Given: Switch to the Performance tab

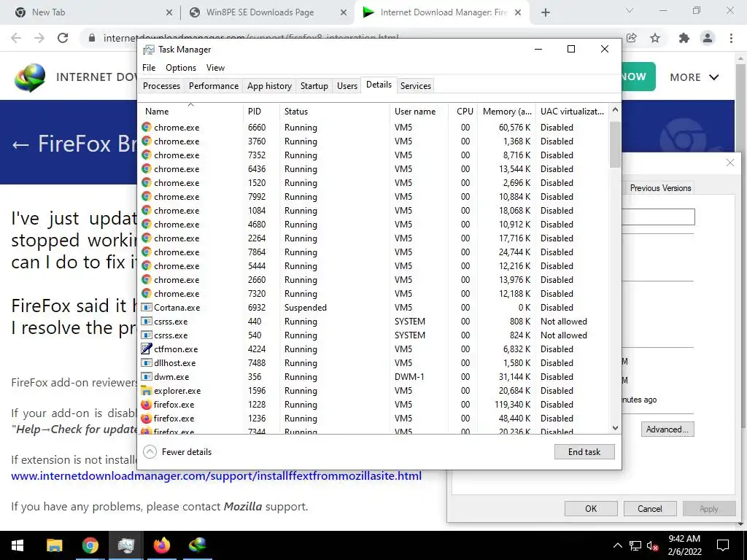Looking at the screenshot, I should [214, 86].
